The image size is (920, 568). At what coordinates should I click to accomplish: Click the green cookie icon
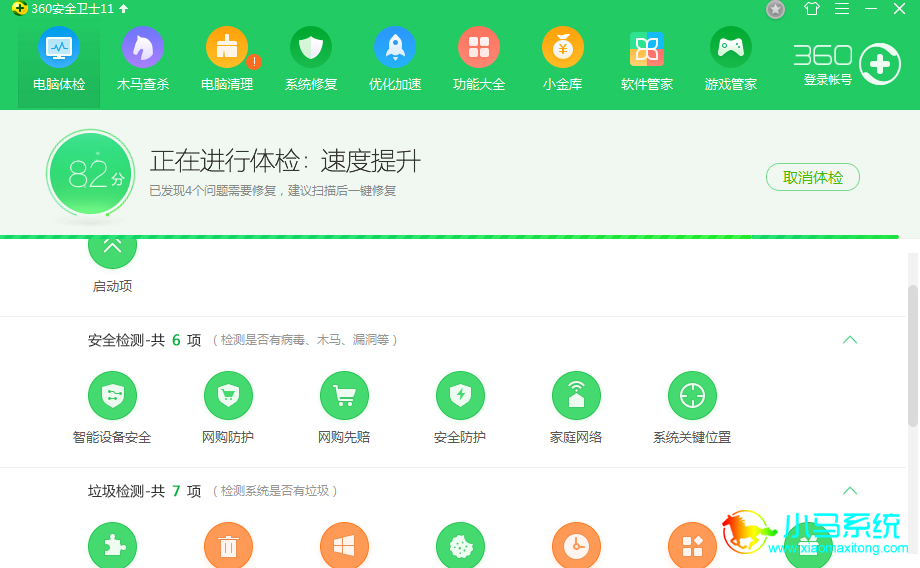(461, 545)
